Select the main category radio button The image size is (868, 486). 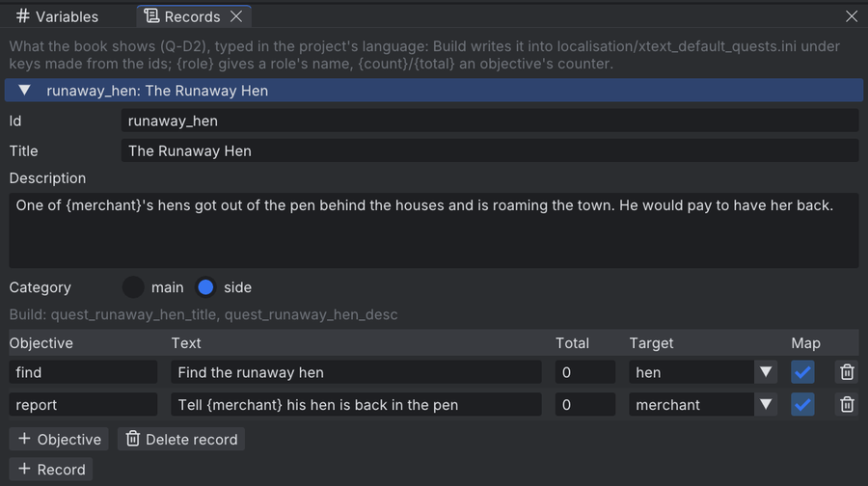click(x=133, y=287)
